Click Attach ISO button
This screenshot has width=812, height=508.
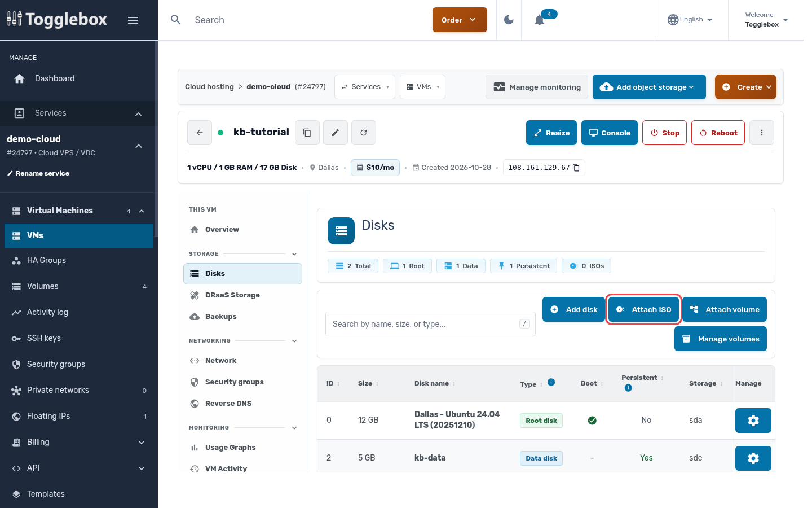[643, 309]
